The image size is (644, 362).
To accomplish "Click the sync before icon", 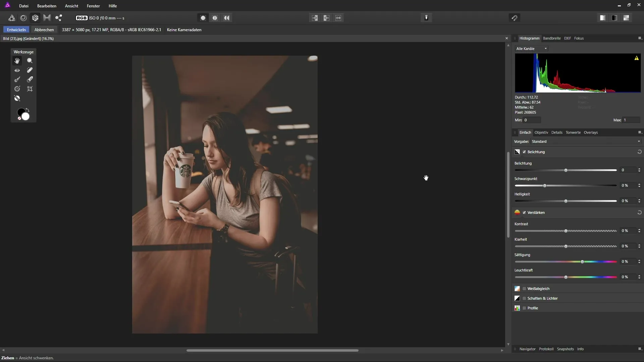I will point(315,18).
